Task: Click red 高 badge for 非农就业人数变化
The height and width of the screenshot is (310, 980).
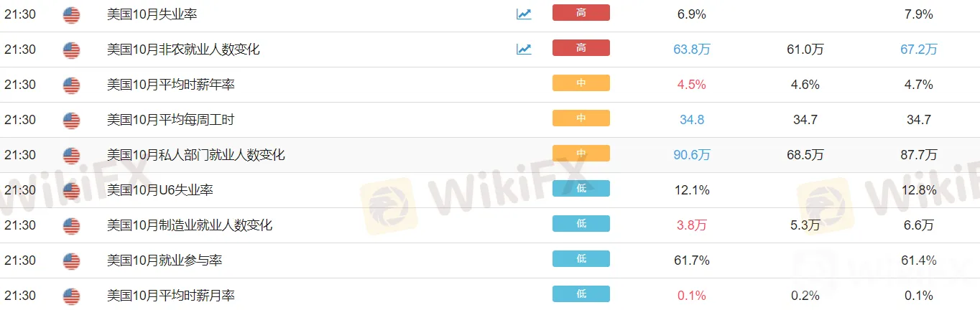Action: (x=581, y=48)
